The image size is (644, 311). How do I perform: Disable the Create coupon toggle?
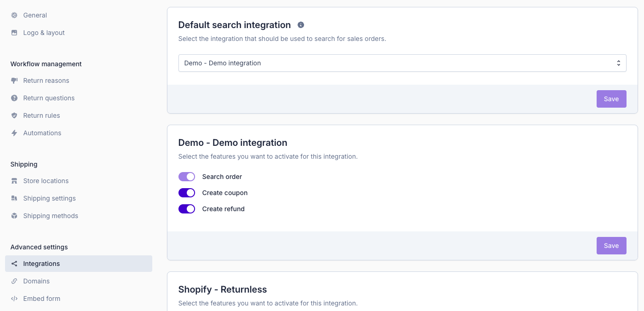click(187, 193)
